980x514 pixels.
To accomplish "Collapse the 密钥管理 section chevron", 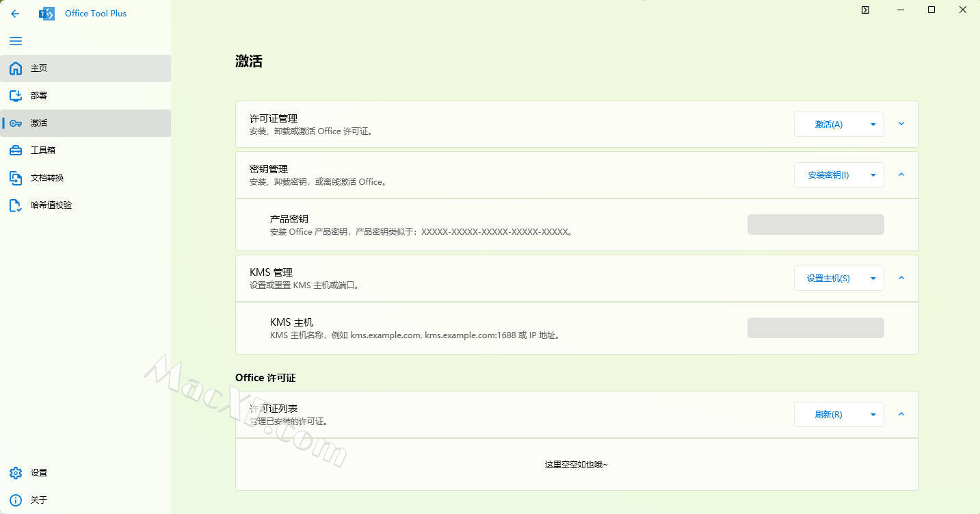I will point(901,175).
